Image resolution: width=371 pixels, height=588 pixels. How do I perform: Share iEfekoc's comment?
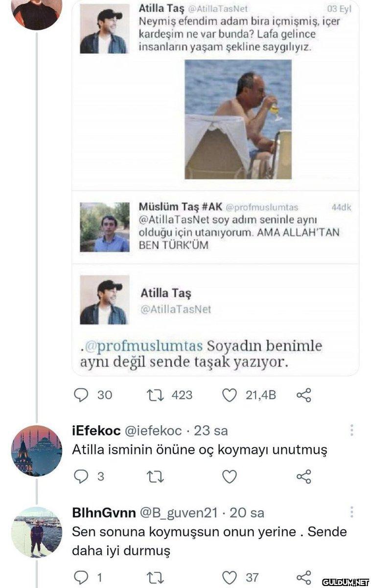pos(304,476)
